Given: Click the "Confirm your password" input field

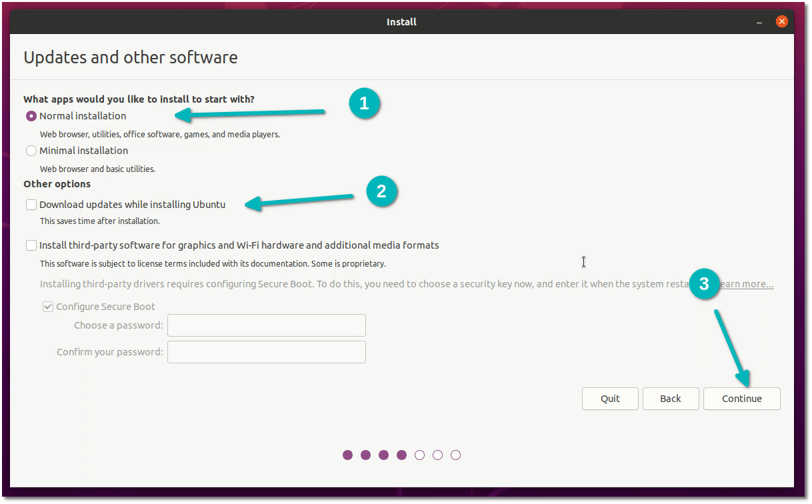Looking at the screenshot, I should pos(266,351).
